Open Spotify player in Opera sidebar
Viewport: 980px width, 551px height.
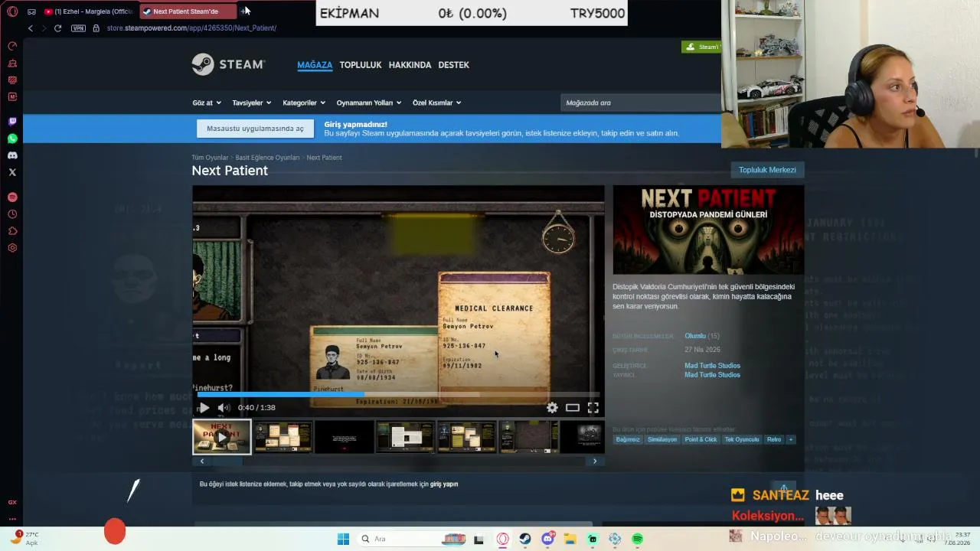coord(12,197)
